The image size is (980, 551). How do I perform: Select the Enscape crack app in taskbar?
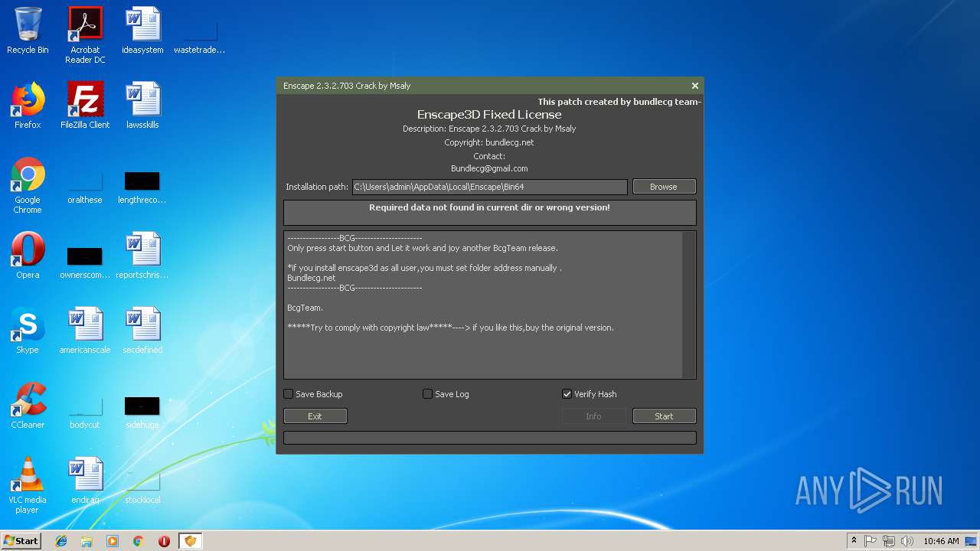tap(190, 541)
